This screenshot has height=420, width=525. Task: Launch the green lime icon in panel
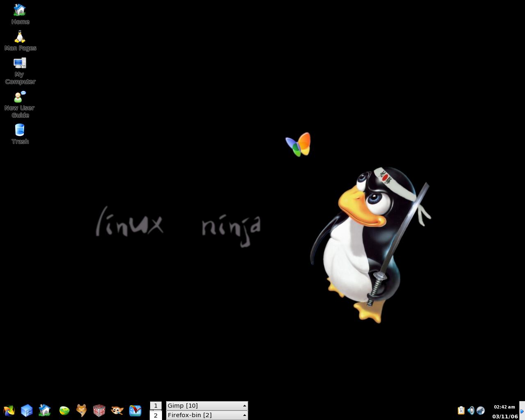(x=64, y=410)
